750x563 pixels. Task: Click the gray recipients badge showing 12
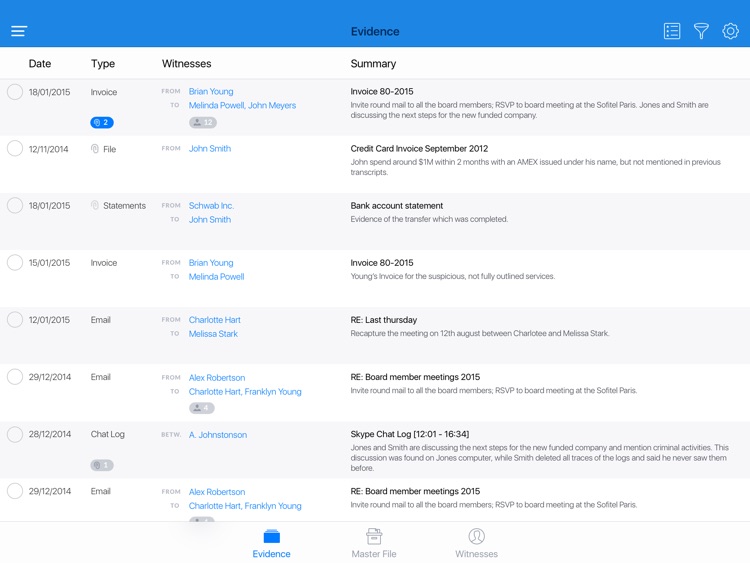pyautogui.click(x=203, y=123)
